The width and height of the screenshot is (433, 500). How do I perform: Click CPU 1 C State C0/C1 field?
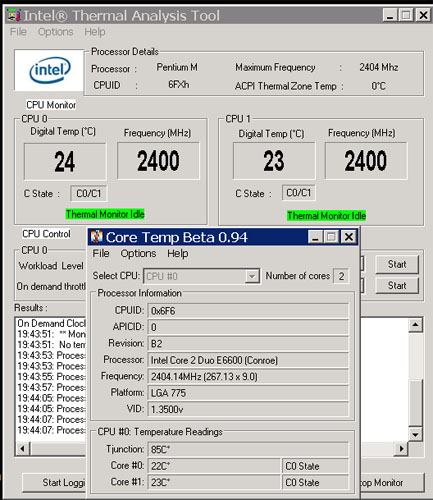(x=299, y=193)
